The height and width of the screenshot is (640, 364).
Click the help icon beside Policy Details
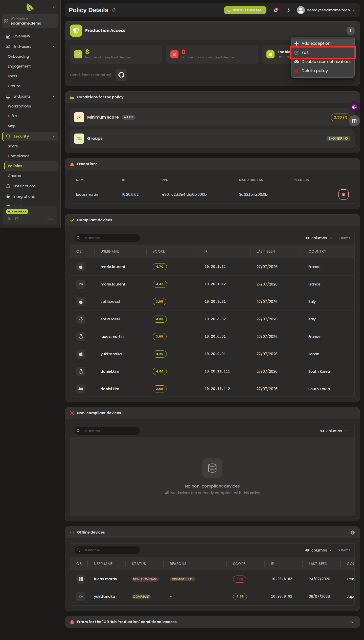pyautogui.click(x=114, y=10)
